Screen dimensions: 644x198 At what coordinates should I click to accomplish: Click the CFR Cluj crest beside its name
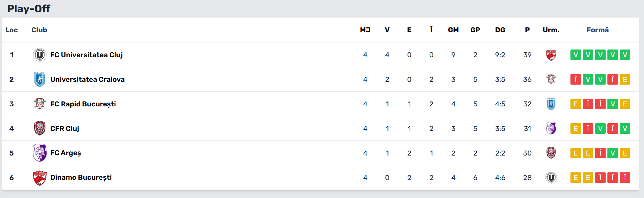tap(39, 128)
